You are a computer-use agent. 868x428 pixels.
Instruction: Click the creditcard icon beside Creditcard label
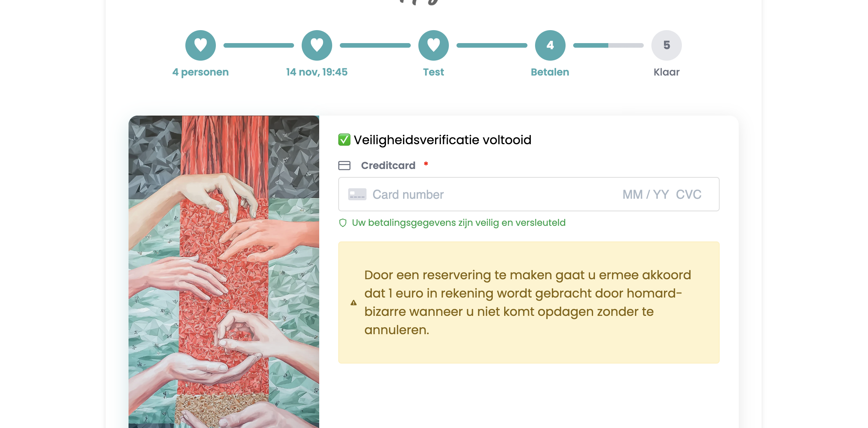click(x=344, y=166)
